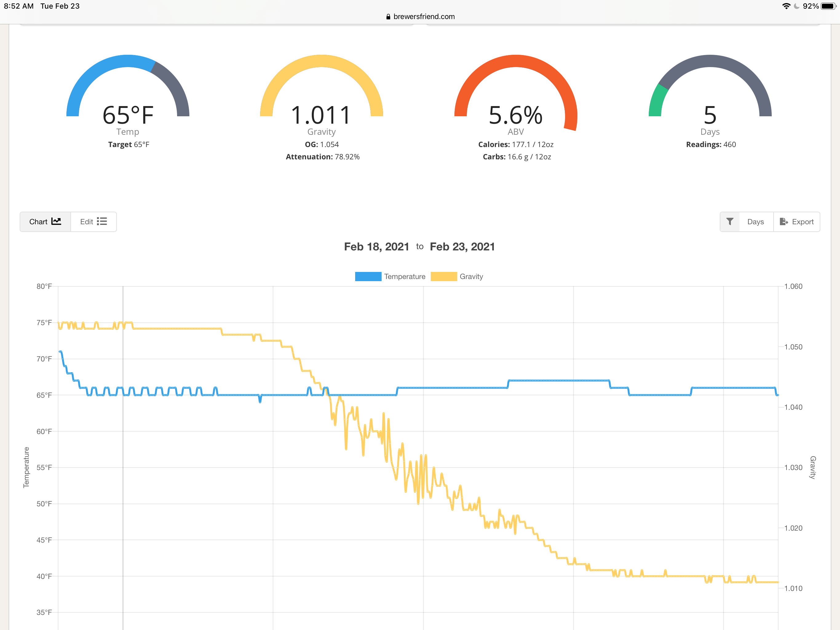Click the 1.010 gravity axis label

(793, 588)
